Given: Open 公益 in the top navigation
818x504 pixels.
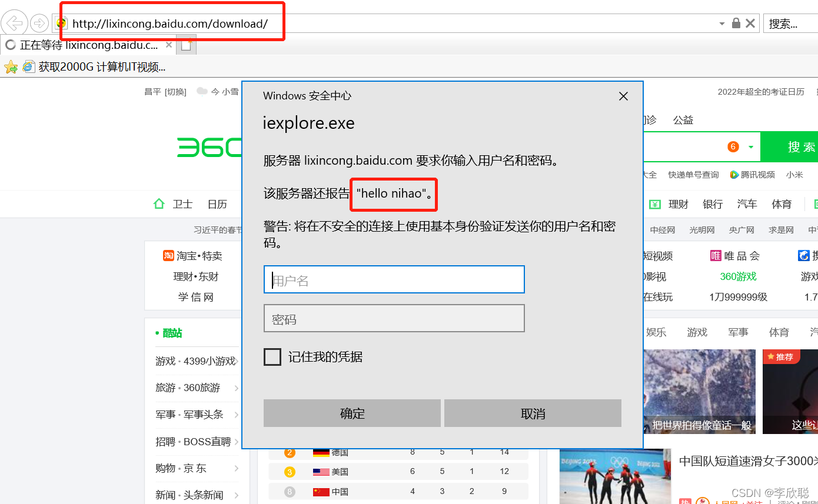Looking at the screenshot, I should point(683,120).
